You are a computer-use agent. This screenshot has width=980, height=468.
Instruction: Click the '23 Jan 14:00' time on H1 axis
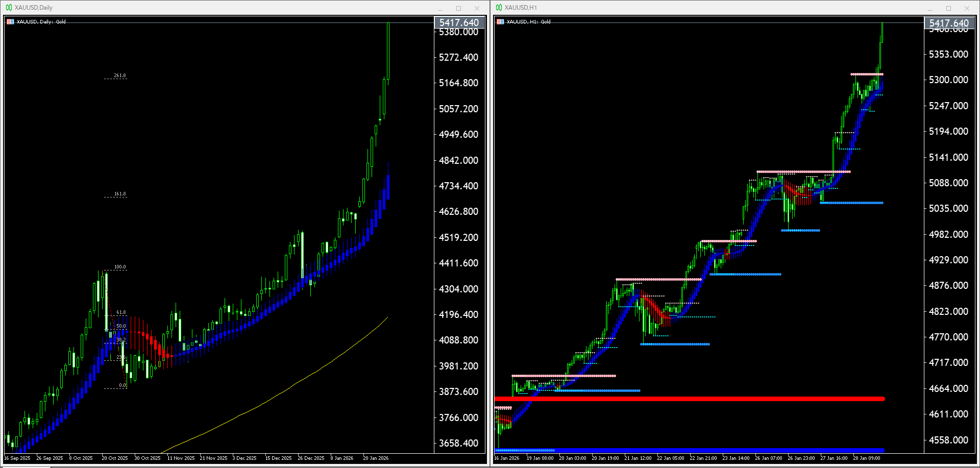(x=736, y=458)
